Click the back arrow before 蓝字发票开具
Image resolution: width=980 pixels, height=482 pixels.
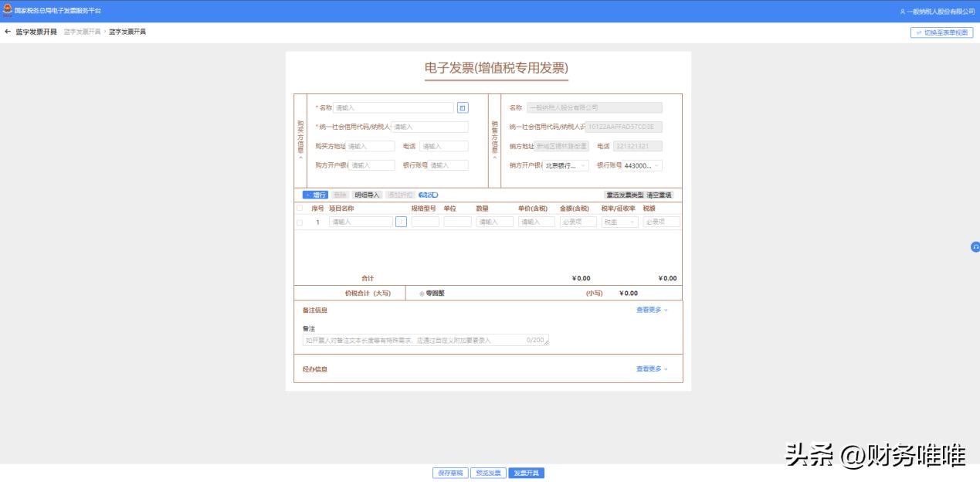(9, 32)
